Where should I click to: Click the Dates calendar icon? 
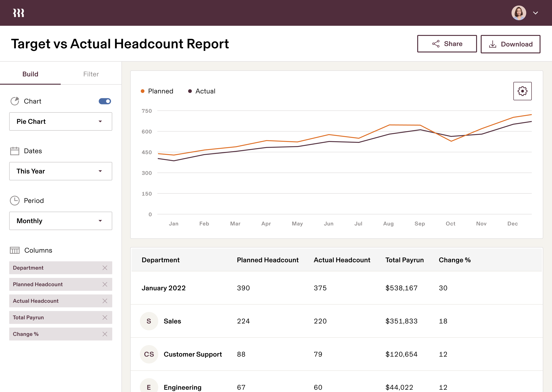tap(14, 151)
